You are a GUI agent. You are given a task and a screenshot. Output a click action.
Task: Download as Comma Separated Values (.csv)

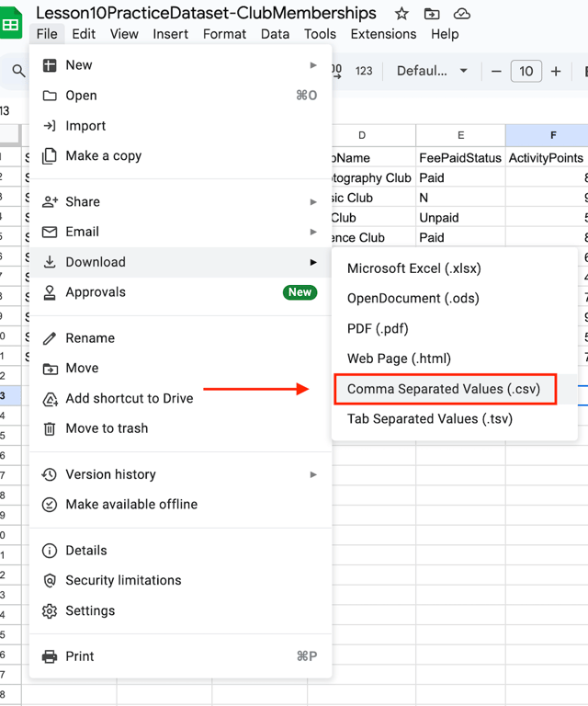(x=455, y=389)
